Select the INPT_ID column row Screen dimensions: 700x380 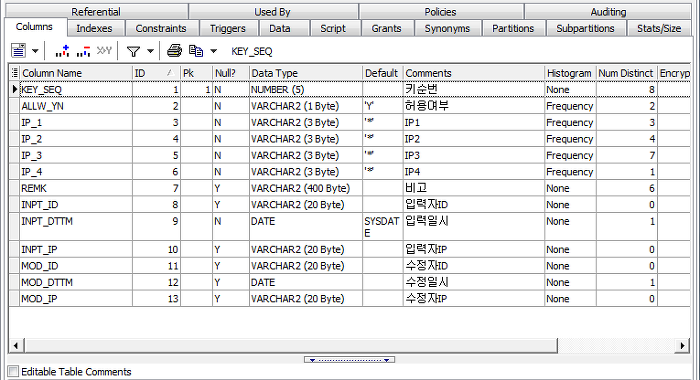350,205
